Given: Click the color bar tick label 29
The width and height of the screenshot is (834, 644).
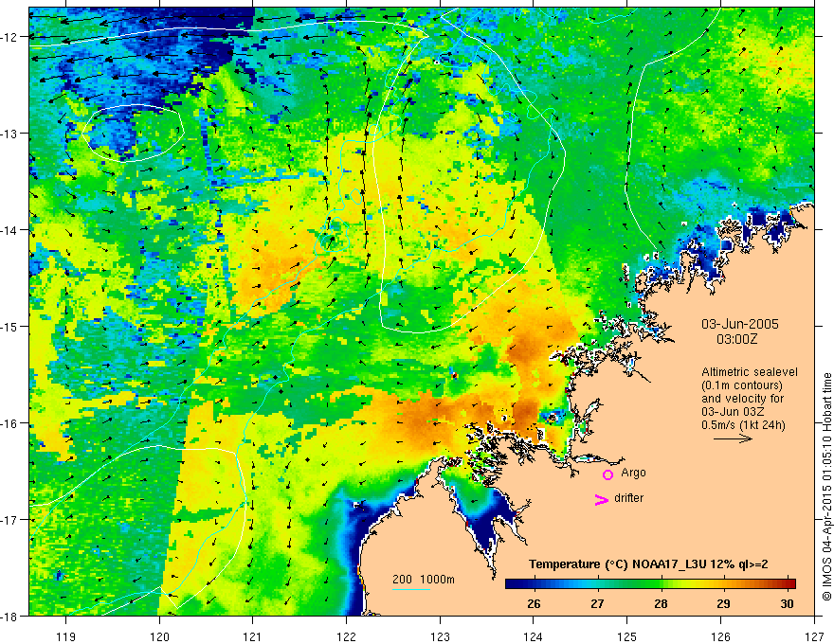Looking at the screenshot, I should tap(723, 603).
